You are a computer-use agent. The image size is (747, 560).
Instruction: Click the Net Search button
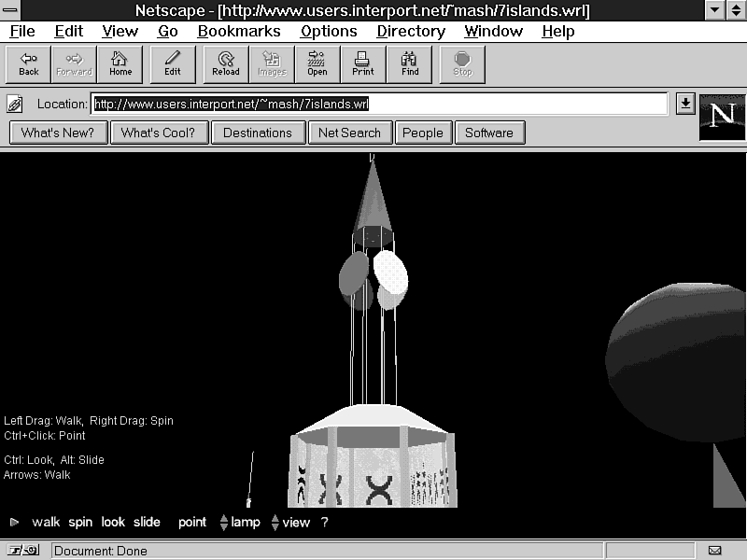pos(349,133)
